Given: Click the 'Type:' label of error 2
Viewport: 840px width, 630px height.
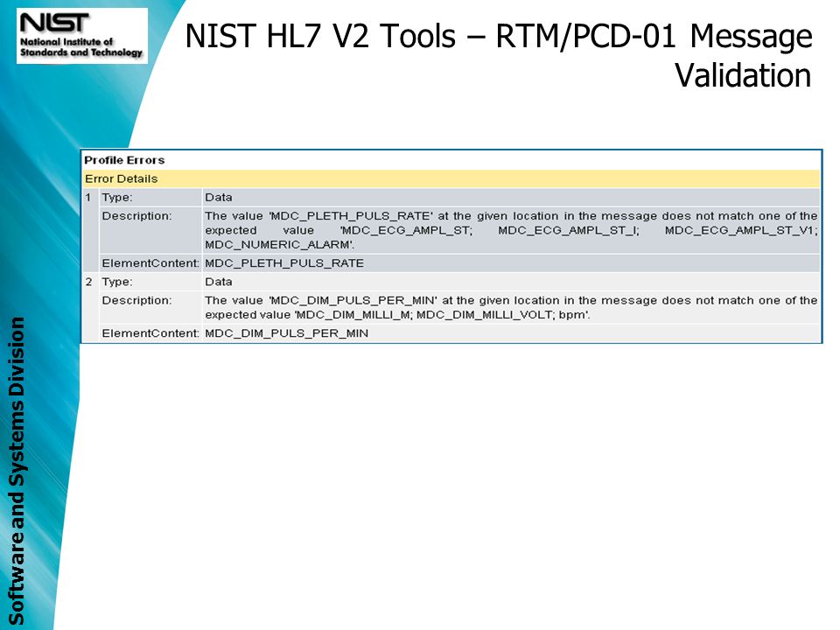Looking at the screenshot, I should pos(117,282).
